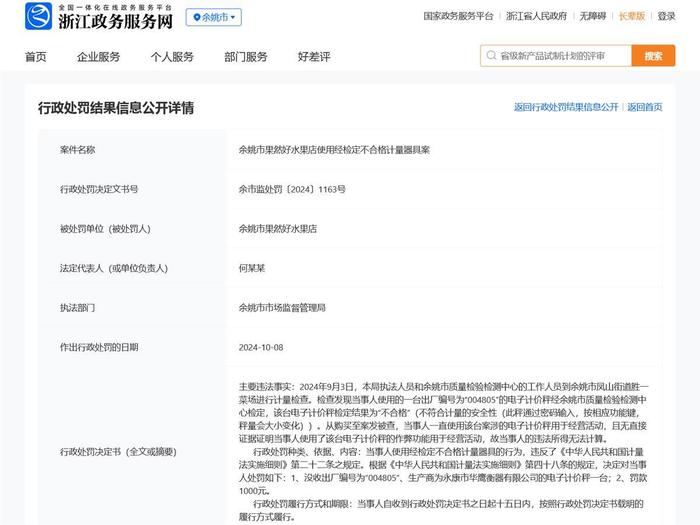Screen dimensions: 700x525
Task: Click the 作出行政处罚的日期 label
Action: tap(99, 347)
